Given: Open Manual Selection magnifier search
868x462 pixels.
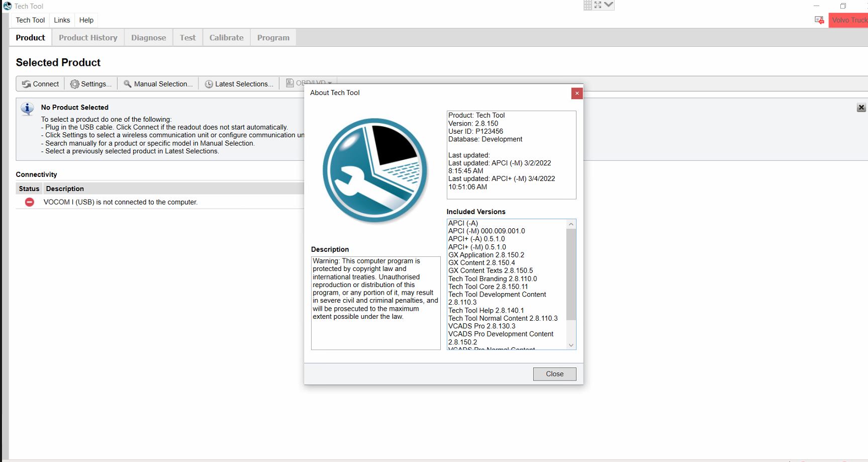Looking at the screenshot, I should pos(158,84).
